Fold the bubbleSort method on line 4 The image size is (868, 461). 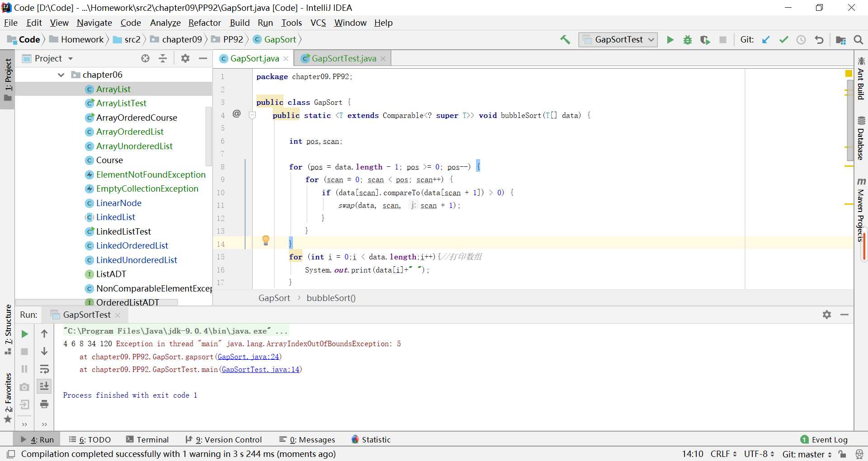click(x=253, y=115)
